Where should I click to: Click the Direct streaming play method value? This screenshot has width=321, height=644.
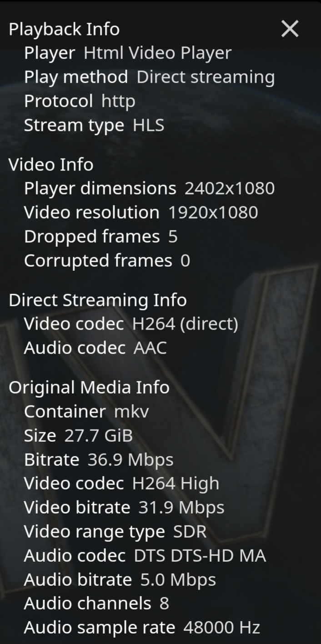(x=206, y=77)
